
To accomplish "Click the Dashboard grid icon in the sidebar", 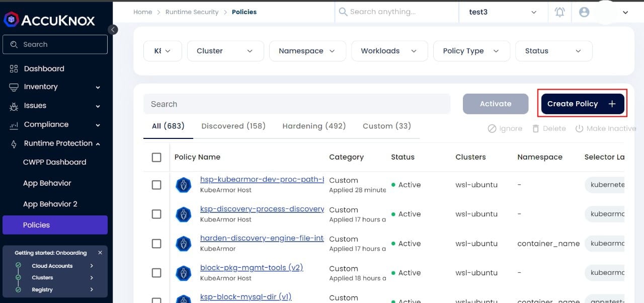I will (x=14, y=68).
